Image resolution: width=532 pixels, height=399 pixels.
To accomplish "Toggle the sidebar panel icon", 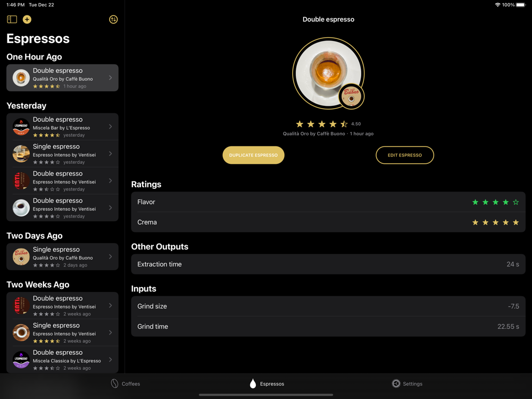I will click(x=12, y=19).
